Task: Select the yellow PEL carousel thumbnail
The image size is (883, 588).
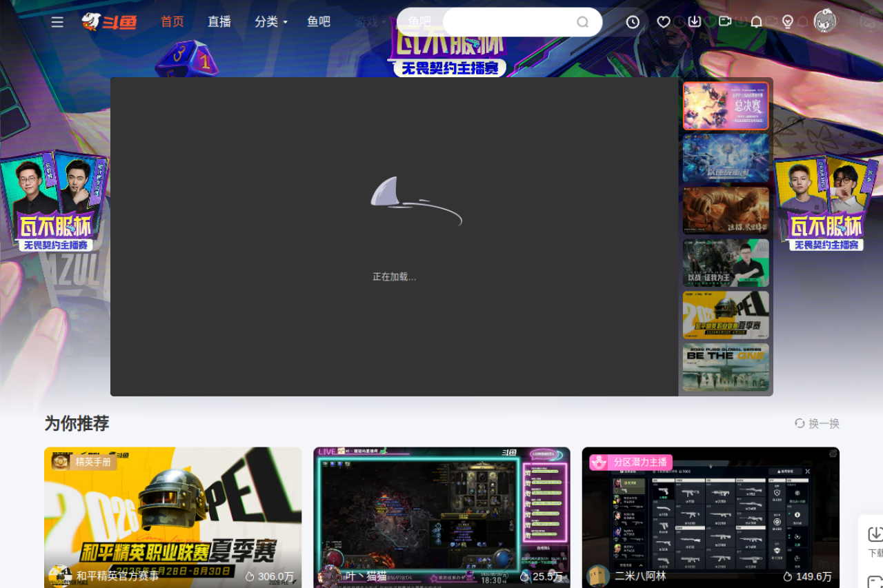Action: click(x=726, y=315)
